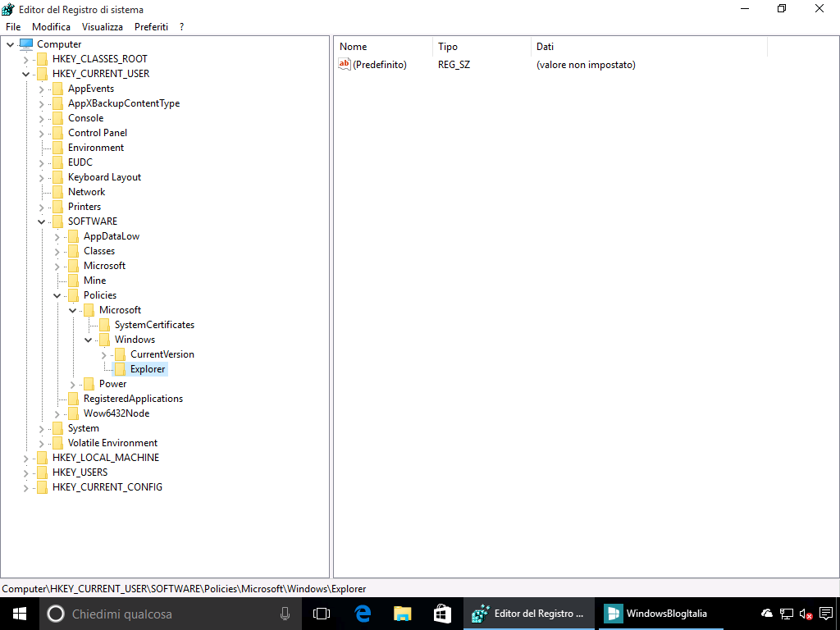This screenshot has height=630, width=840.
Task: Click the Computer icon in tree
Action: point(26,44)
